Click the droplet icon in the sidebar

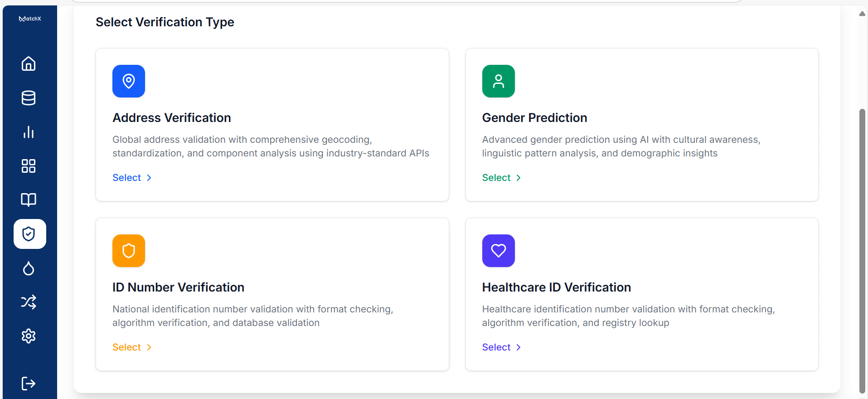pos(29,268)
